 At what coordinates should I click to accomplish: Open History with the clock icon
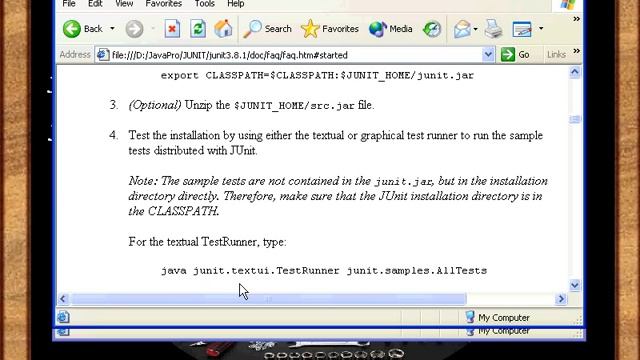click(x=432, y=29)
